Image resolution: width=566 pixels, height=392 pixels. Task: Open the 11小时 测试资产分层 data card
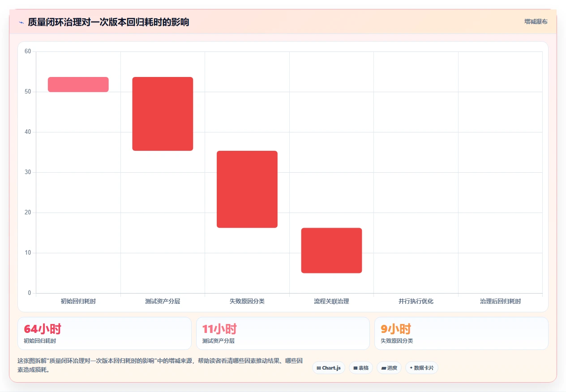click(x=283, y=333)
